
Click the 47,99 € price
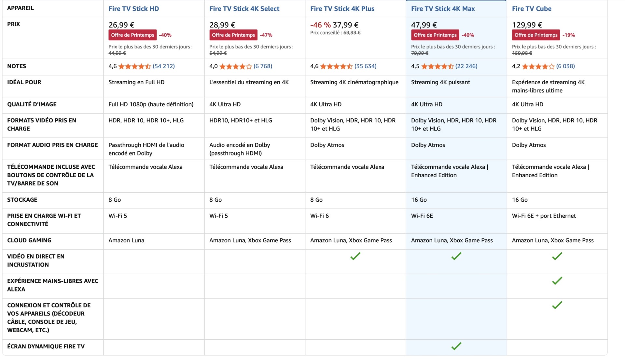pyautogui.click(x=424, y=25)
